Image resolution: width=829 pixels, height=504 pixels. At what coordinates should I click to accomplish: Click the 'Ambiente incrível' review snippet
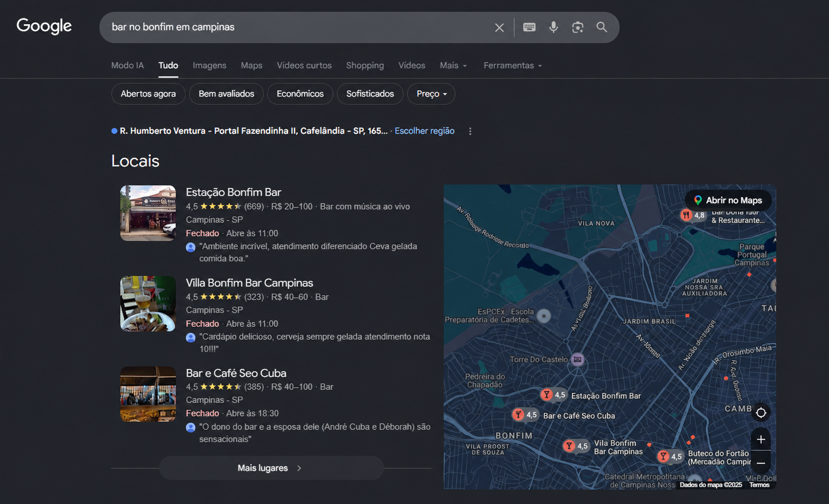coord(308,253)
